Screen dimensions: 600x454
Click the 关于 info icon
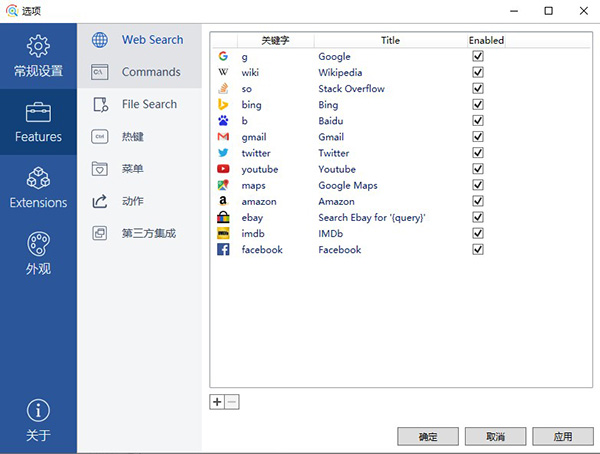pyautogui.click(x=38, y=411)
